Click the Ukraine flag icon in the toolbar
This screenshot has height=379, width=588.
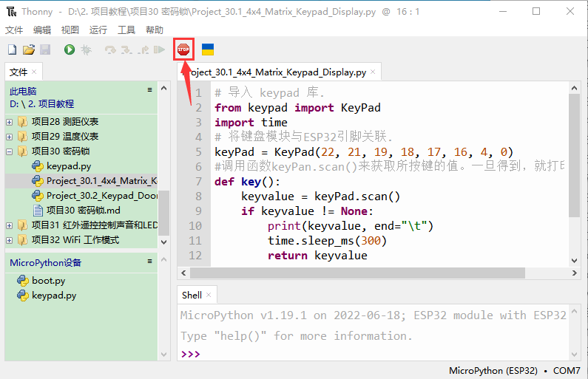208,49
